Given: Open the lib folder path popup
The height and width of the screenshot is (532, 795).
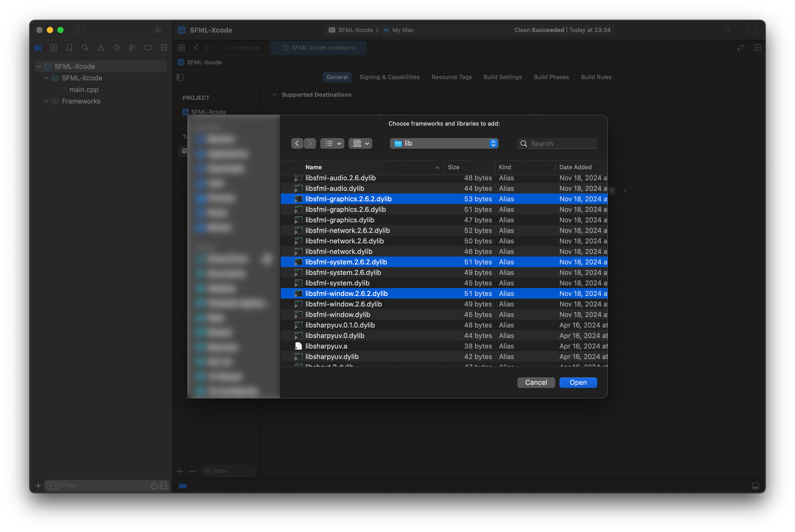Looking at the screenshot, I should click(444, 144).
